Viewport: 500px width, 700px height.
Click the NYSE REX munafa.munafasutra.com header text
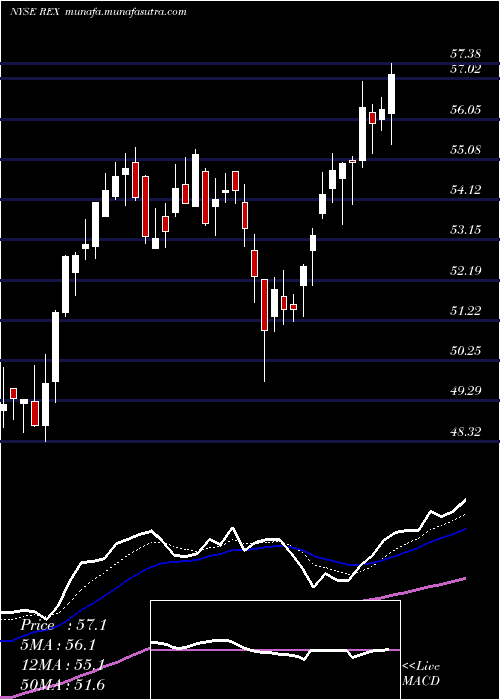(x=98, y=12)
